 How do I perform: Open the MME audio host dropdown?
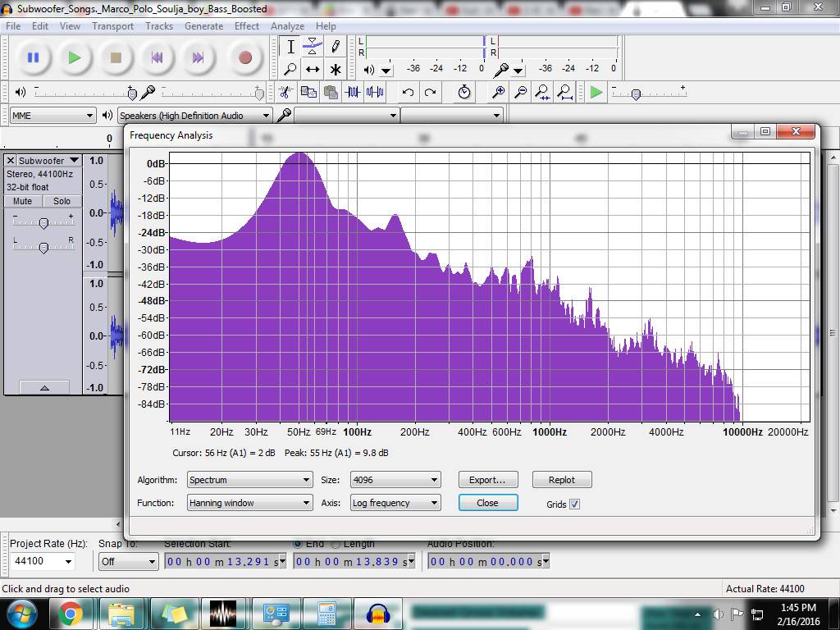tap(52, 115)
